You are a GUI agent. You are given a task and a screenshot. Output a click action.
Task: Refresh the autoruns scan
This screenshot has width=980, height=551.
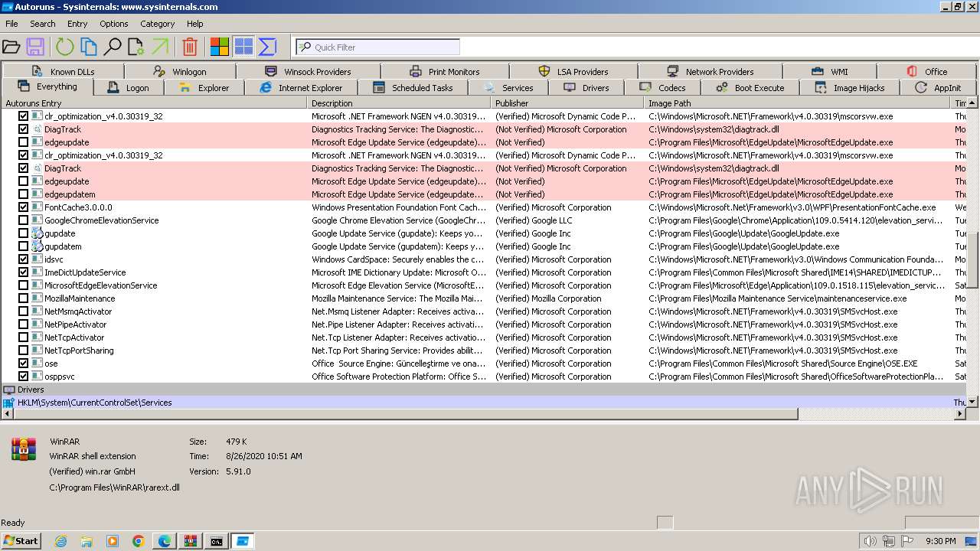[64, 47]
